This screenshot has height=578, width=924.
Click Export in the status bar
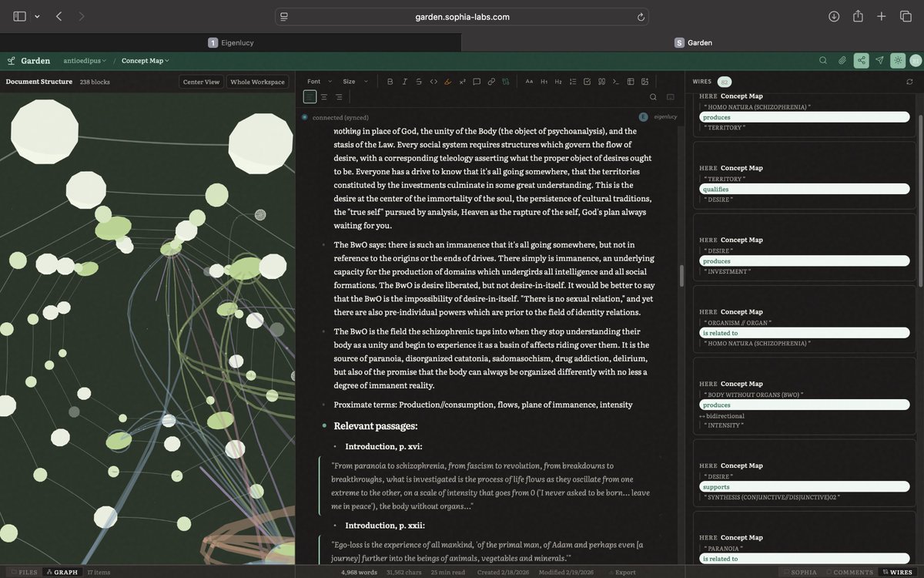[x=621, y=572]
